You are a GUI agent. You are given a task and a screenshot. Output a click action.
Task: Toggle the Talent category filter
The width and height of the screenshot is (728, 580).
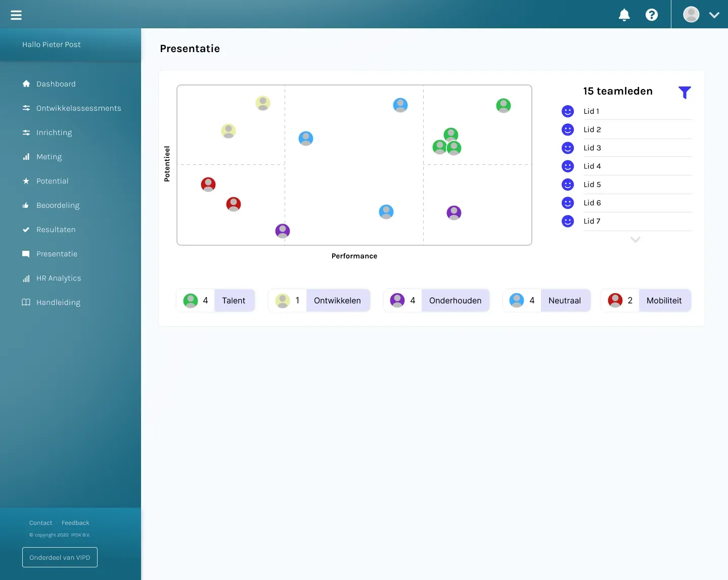pyautogui.click(x=234, y=300)
